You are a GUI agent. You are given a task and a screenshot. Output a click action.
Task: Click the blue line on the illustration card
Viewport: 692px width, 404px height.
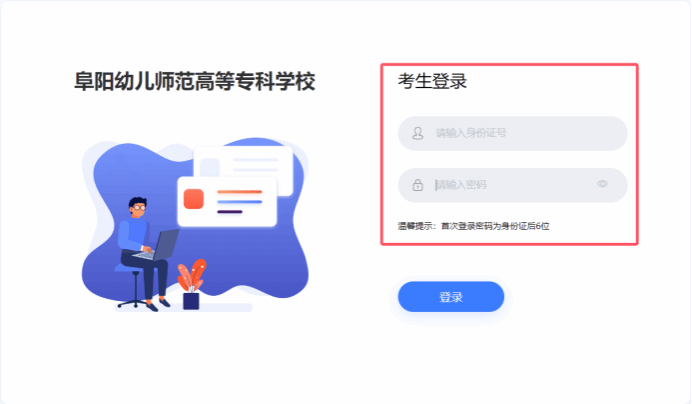240,202
